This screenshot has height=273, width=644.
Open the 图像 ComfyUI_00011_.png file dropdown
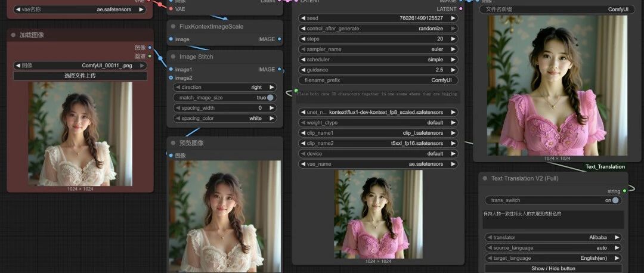[x=80, y=66]
